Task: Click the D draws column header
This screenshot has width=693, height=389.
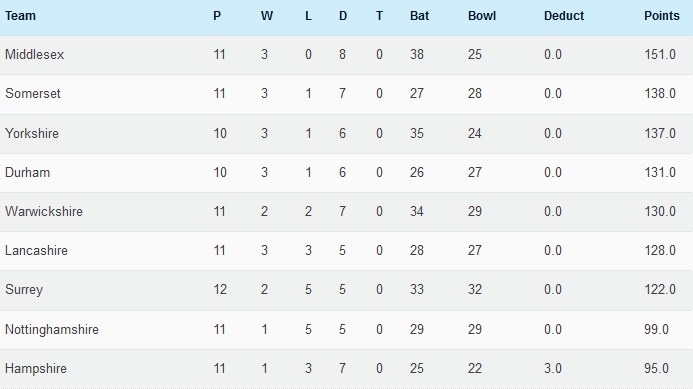Action: pos(343,16)
